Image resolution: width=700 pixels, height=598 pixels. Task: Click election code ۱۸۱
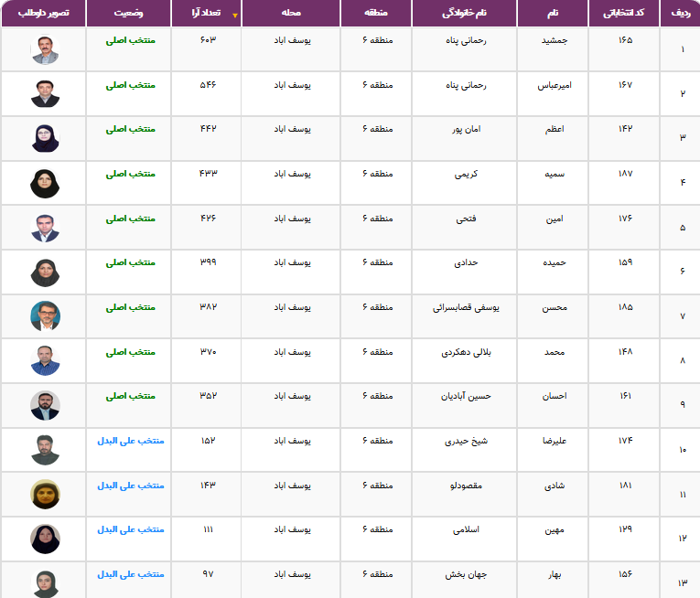[625, 485]
